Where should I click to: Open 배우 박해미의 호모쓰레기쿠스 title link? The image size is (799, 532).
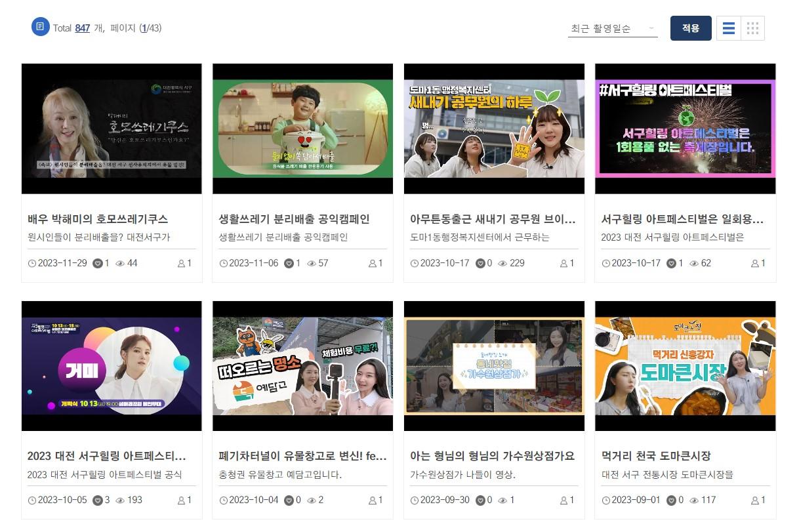click(98, 219)
